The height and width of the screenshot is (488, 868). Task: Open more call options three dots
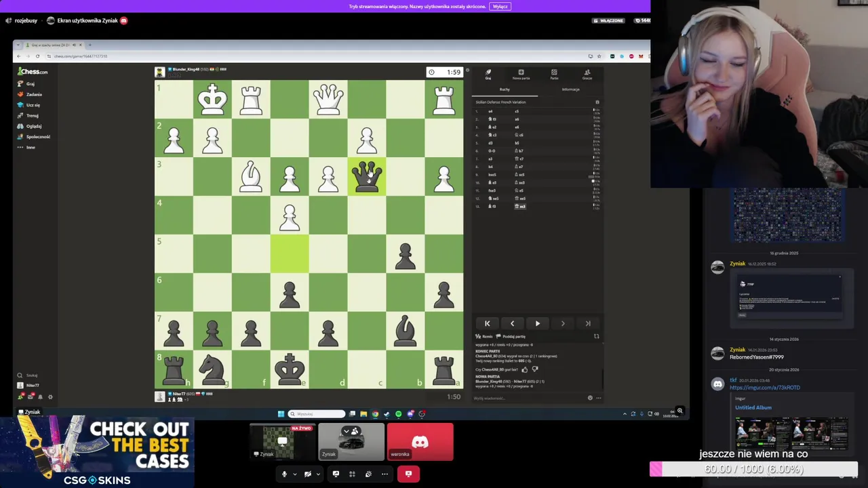(x=384, y=474)
